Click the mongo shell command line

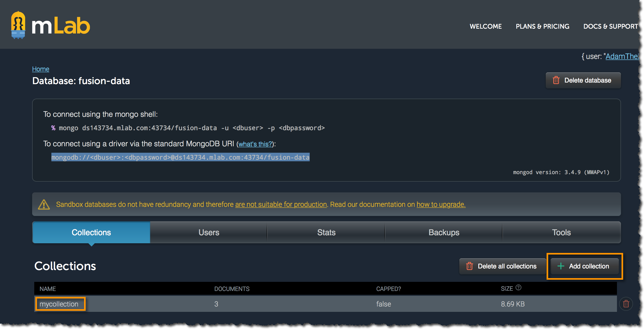coord(188,128)
